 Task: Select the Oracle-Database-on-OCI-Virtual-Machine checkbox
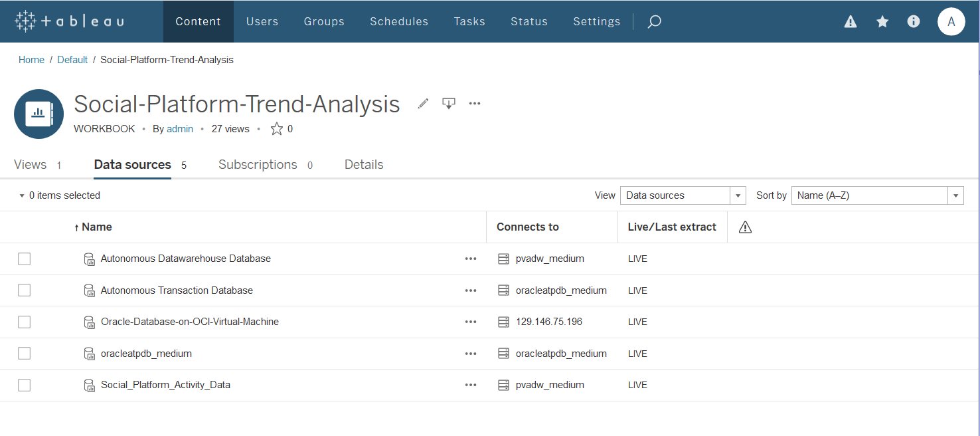point(25,322)
